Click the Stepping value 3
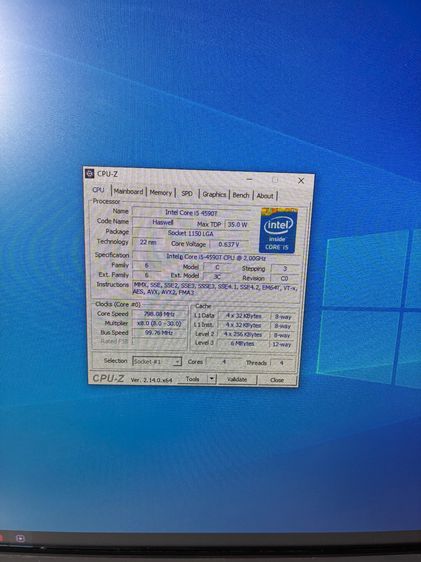The height and width of the screenshot is (562, 421). coord(285,268)
